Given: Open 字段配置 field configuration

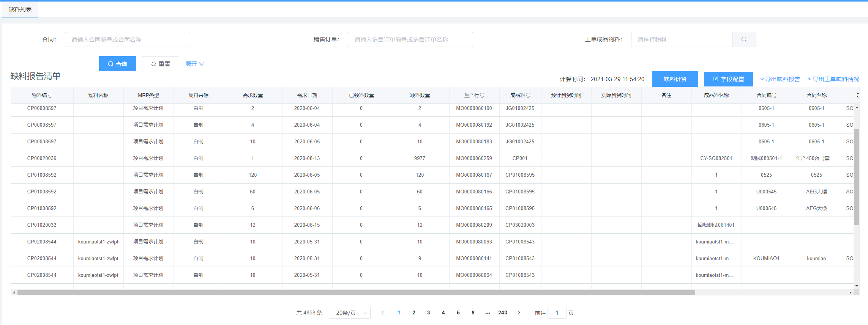Looking at the screenshot, I should 728,79.
